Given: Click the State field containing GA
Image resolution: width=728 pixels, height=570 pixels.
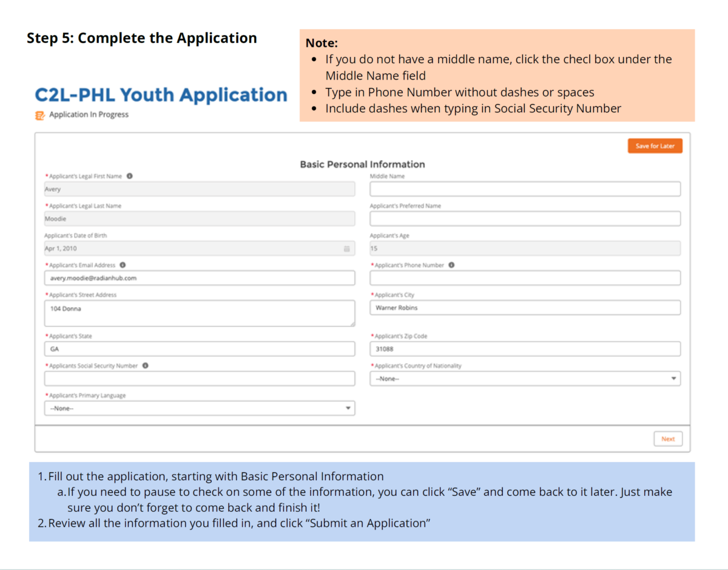Looking at the screenshot, I should click(x=199, y=349).
